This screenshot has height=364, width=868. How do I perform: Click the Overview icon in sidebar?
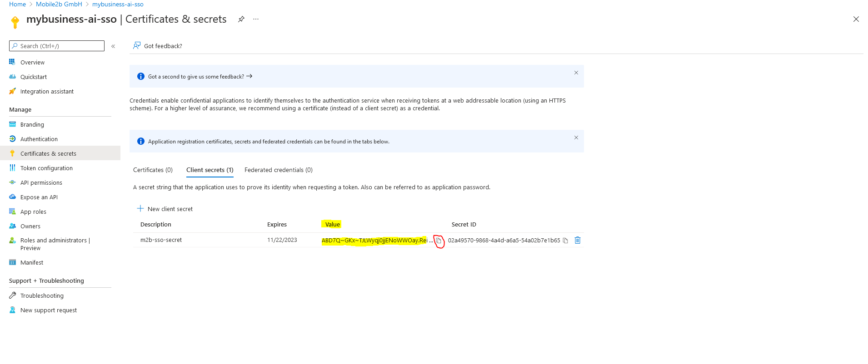tap(12, 62)
